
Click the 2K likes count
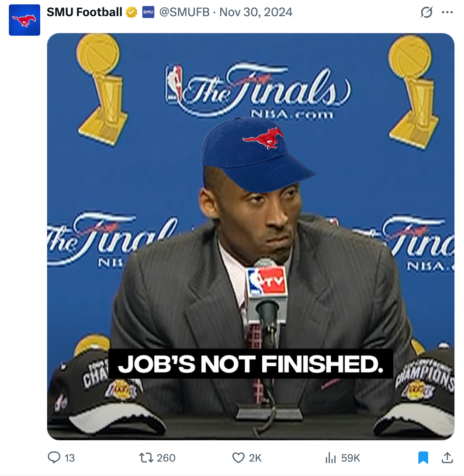pos(255,458)
